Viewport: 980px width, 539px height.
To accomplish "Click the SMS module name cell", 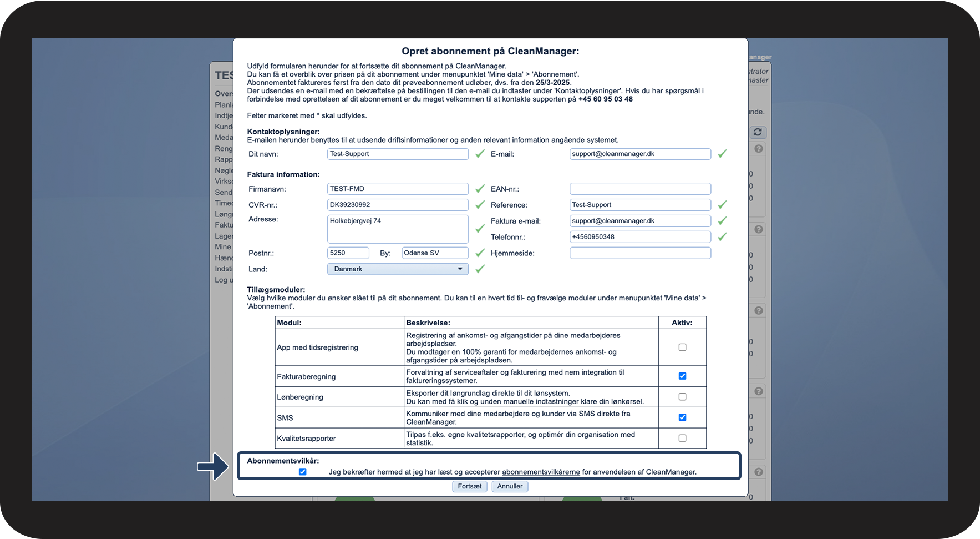I will pos(339,417).
